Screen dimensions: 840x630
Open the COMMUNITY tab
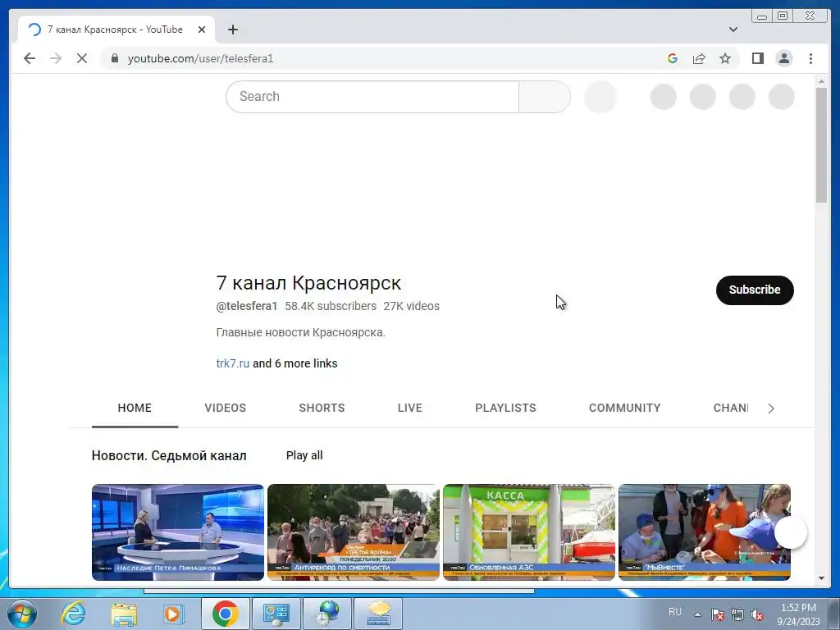tap(624, 408)
